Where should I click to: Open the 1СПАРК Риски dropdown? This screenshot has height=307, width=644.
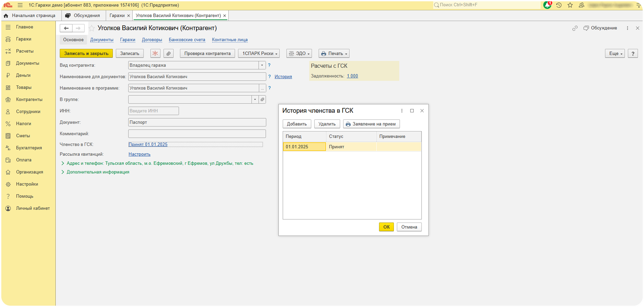pos(259,54)
